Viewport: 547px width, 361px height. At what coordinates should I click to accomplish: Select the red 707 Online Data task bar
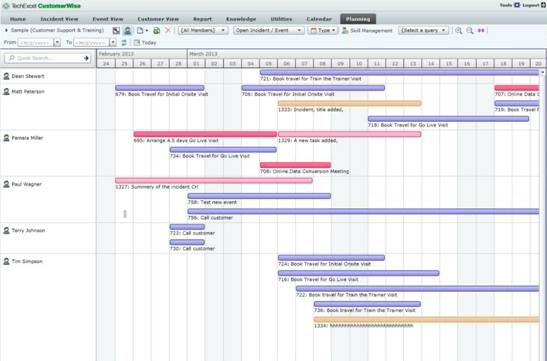pyautogui.click(x=517, y=88)
